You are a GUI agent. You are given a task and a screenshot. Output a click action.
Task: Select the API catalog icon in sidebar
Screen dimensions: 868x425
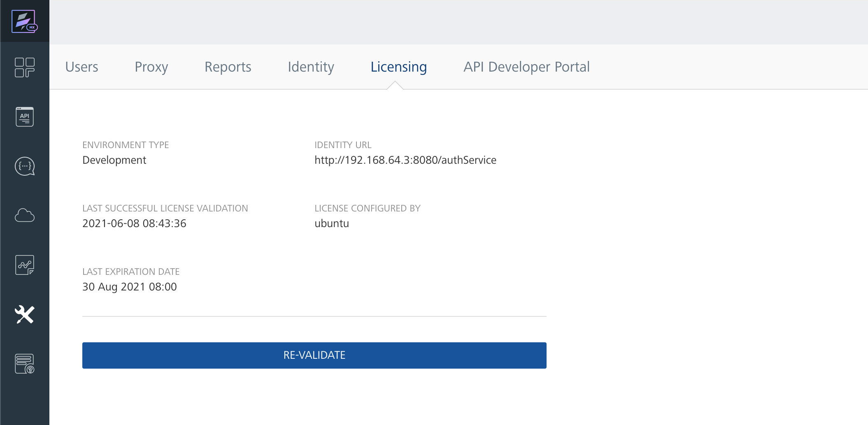[x=24, y=116]
